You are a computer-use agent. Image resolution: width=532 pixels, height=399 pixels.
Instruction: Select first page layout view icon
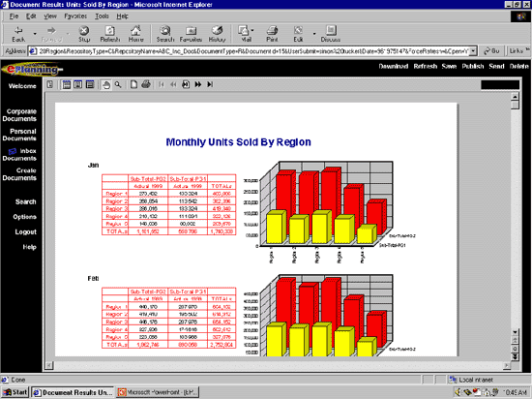67,84
